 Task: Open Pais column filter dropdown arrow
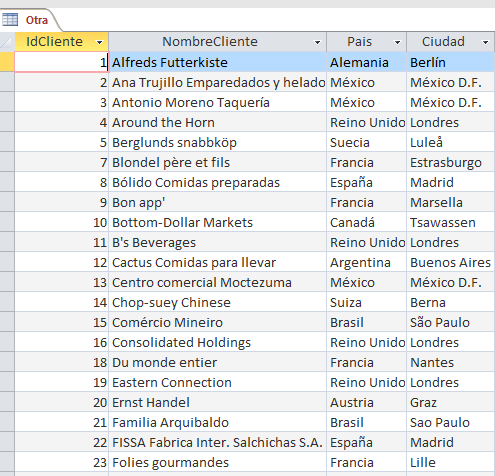397,42
